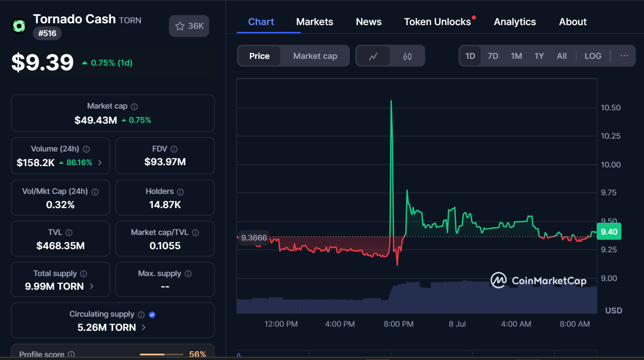The width and height of the screenshot is (644, 360).
Task: Click the 9.99M TORN total supply value
Action: pyautogui.click(x=54, y=287)
